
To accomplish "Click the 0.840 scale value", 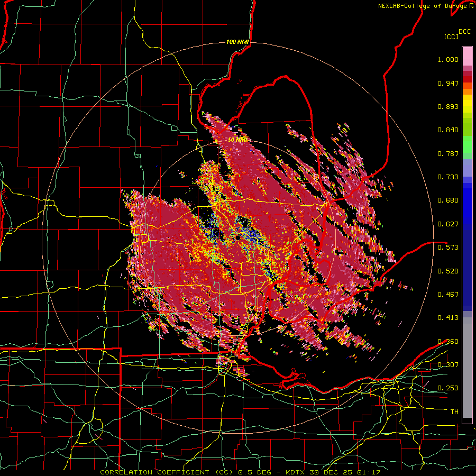I will (x=448, y=130).
